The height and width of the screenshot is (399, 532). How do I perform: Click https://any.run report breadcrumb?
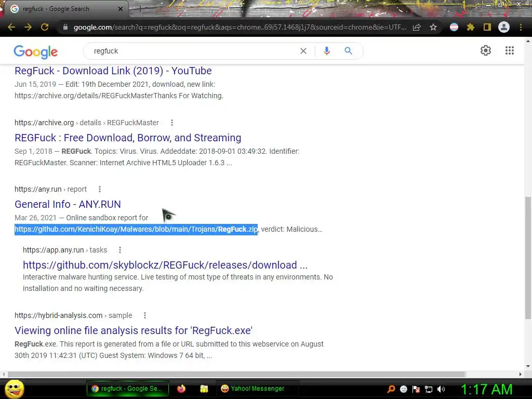tap(50, 189)
